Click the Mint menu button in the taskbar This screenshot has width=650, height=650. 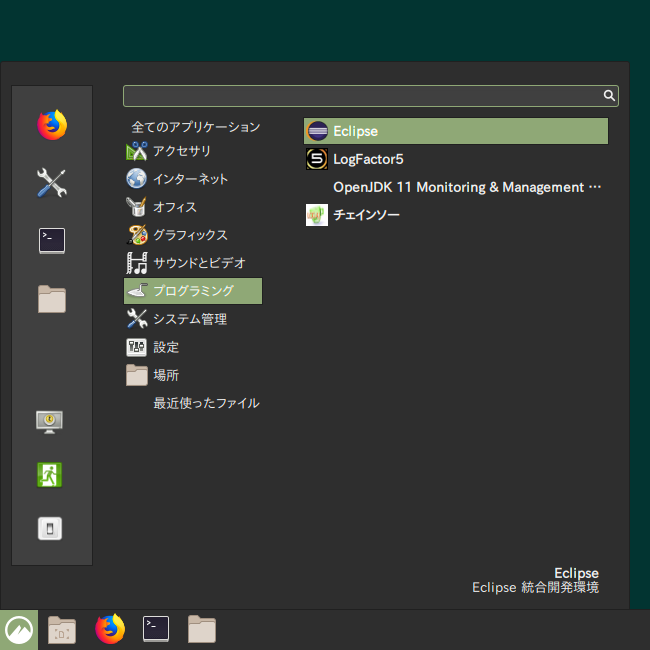[x=19, y=630]
